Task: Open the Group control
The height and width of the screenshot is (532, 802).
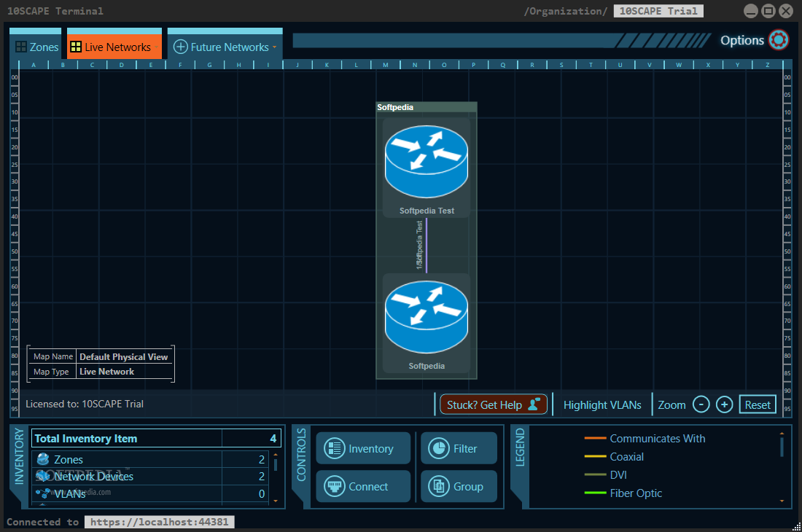Action: coord(459,486)
